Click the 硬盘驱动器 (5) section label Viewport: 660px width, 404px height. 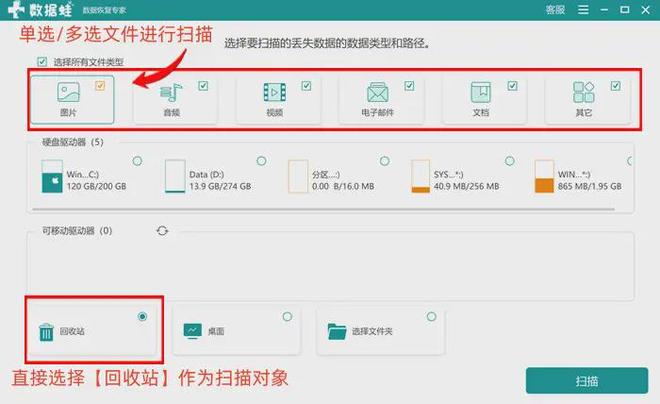(72, 142)
